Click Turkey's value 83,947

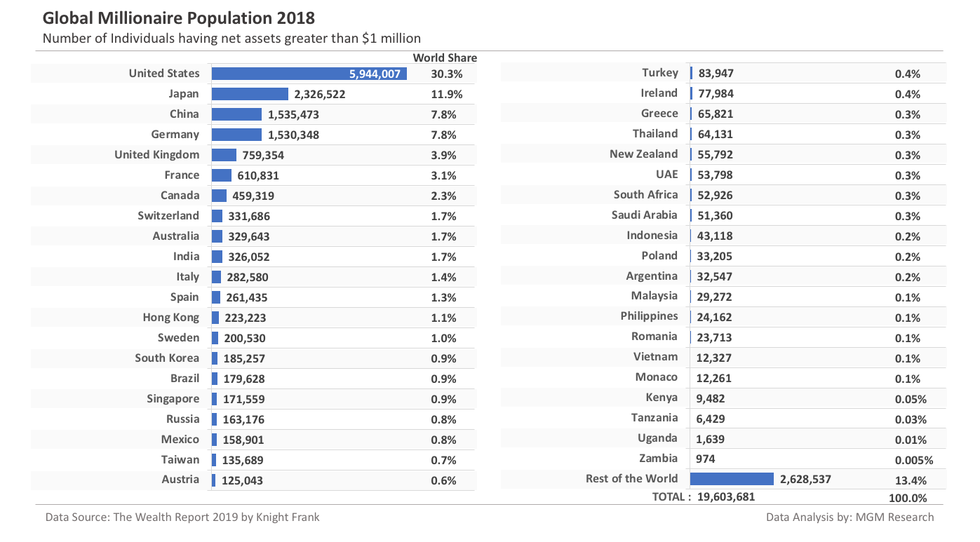pyautogui.click(x=716, y=74)
